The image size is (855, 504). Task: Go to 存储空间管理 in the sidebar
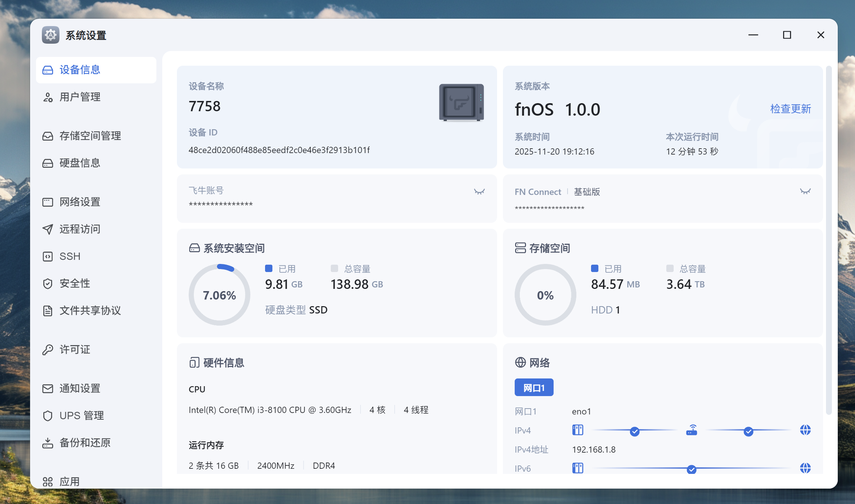coord(90,136)
